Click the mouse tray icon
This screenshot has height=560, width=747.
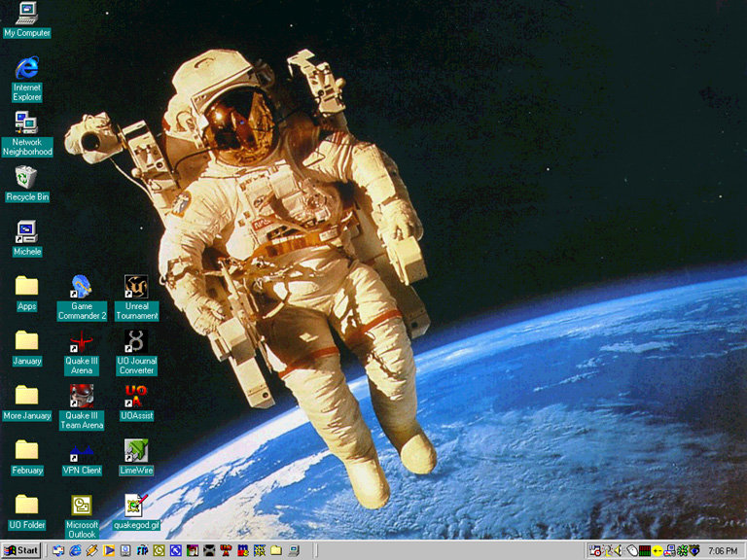(x=631, y=550)
